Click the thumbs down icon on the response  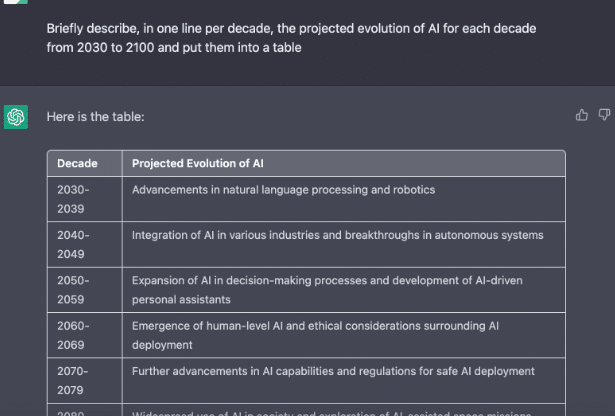(604, 115)
